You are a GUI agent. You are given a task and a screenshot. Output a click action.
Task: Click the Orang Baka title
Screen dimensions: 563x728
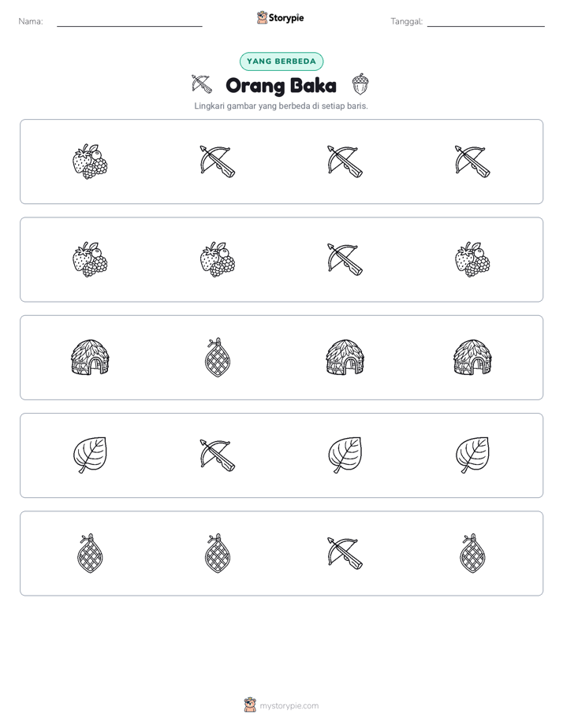(x=281, y=85)
